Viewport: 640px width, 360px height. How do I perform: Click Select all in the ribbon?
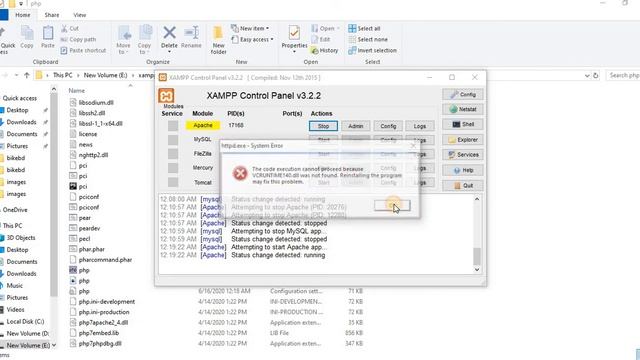tap(364, 29)
